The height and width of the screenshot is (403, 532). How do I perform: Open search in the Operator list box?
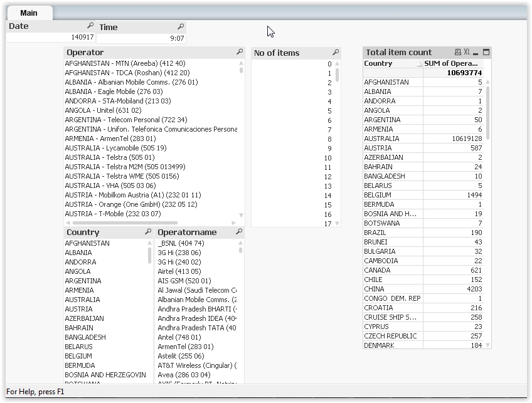tap(239, 53)
